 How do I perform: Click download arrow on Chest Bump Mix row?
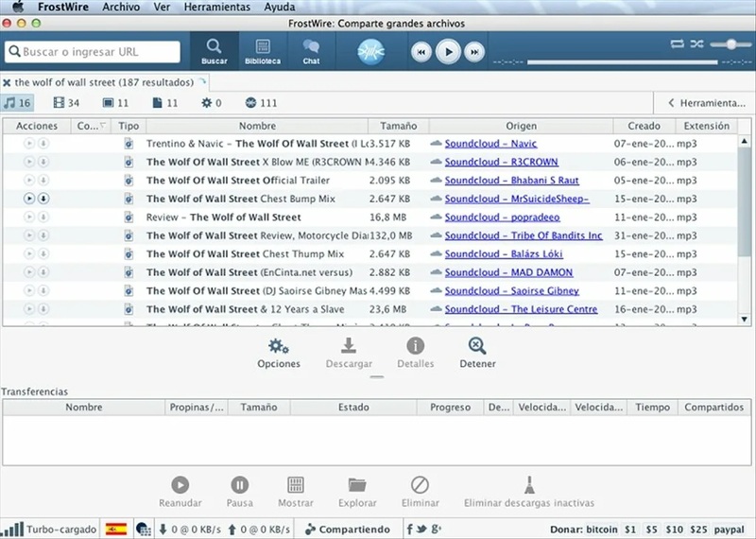(x=43, y=199)
